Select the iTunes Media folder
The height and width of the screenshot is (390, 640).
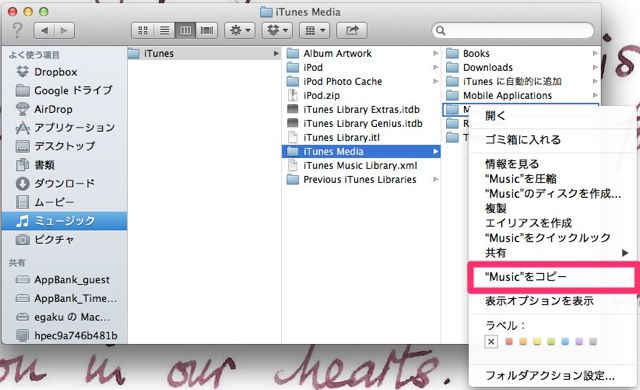pos(361,151)
